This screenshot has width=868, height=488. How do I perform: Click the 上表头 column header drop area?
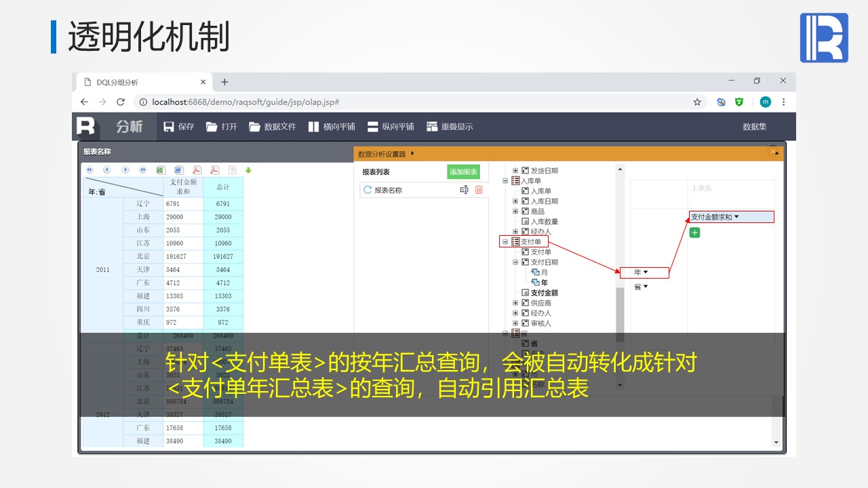[731, 194]
